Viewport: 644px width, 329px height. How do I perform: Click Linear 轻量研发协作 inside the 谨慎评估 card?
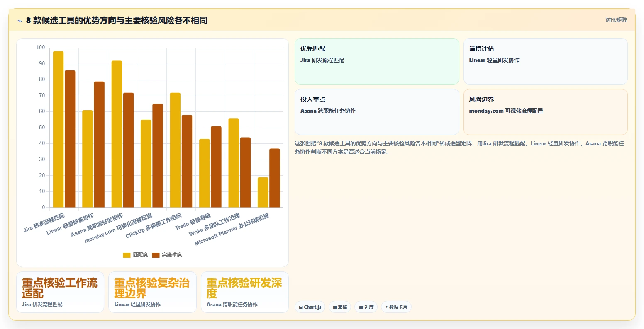click(494, 60)
